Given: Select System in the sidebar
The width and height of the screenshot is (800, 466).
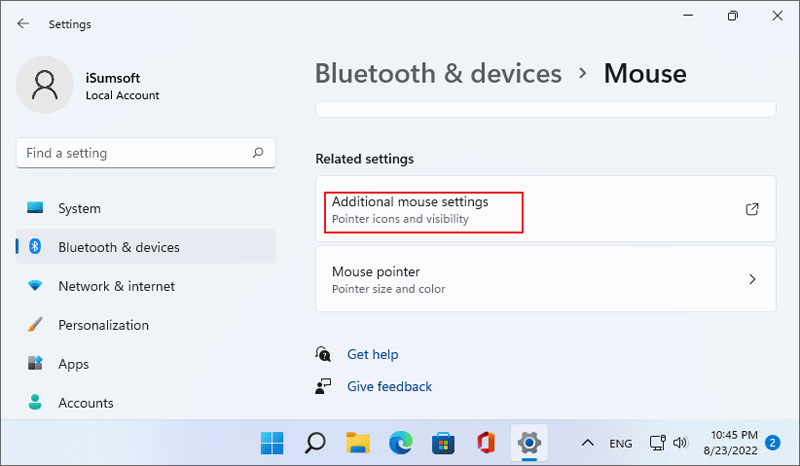Looking at the screenshot, I should (146, 208).
